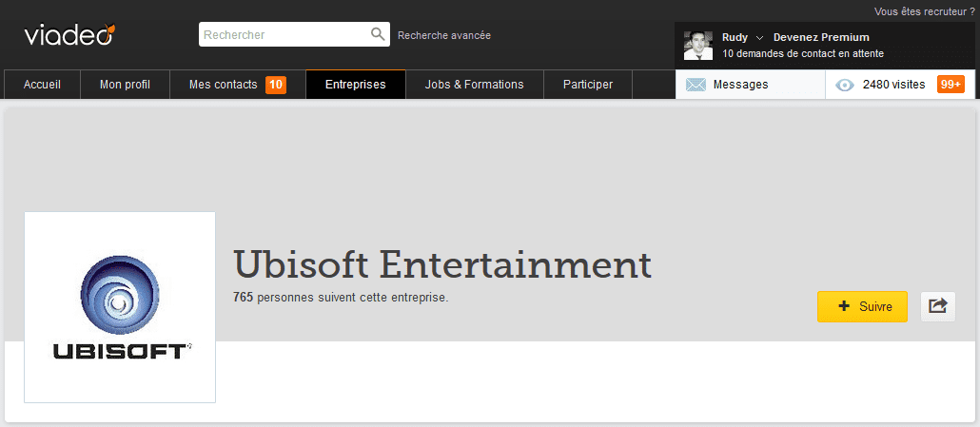Open the Recherche avancée link
The height and width of the screenshot is (427, 980).
444,35
